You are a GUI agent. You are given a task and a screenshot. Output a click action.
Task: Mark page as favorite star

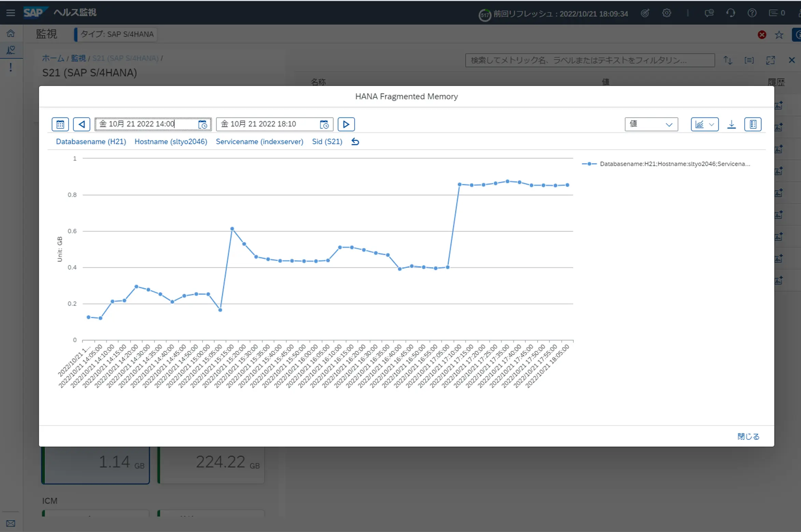(x=779, y=34)
